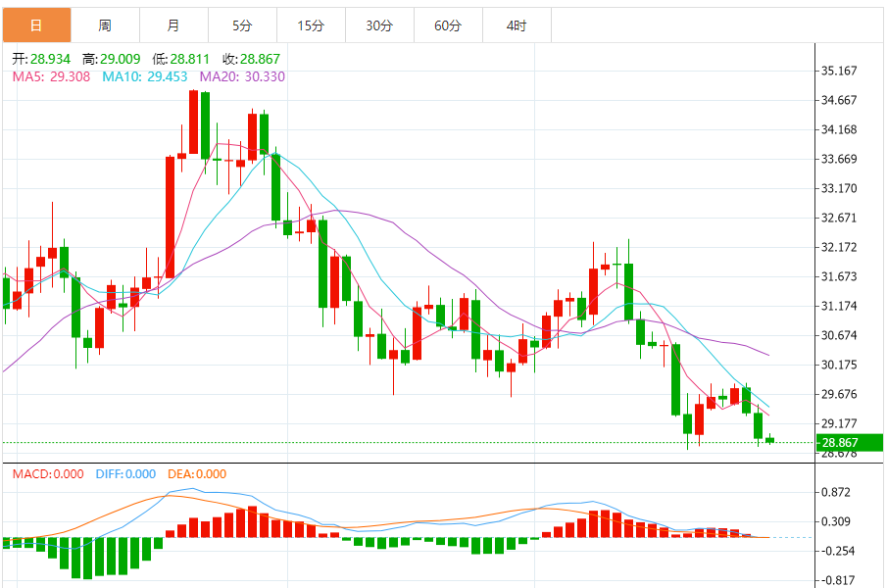
Task: Click the last green candlestick at 28.867
Action: 770,440
